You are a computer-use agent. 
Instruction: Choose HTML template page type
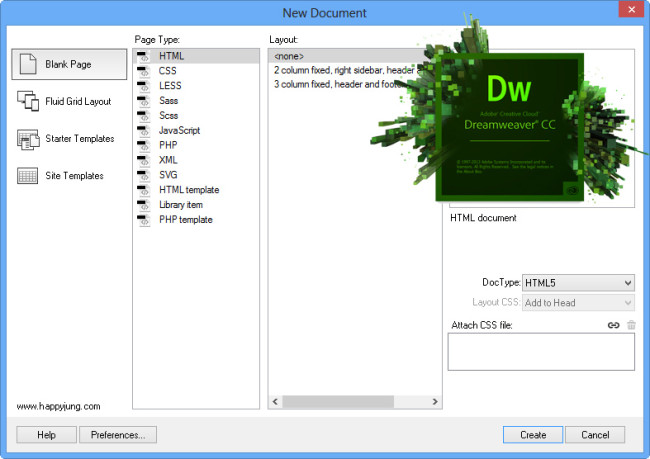click(196, 190)
